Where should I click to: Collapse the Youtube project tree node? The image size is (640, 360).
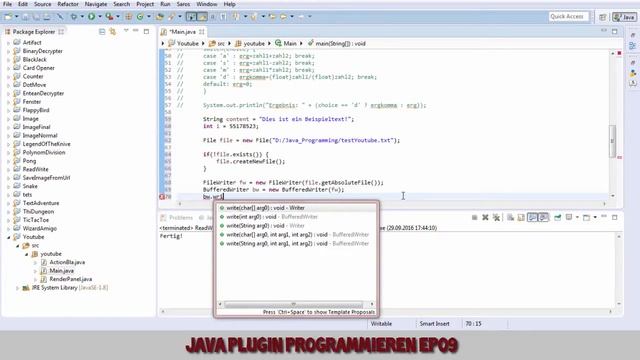9,237
